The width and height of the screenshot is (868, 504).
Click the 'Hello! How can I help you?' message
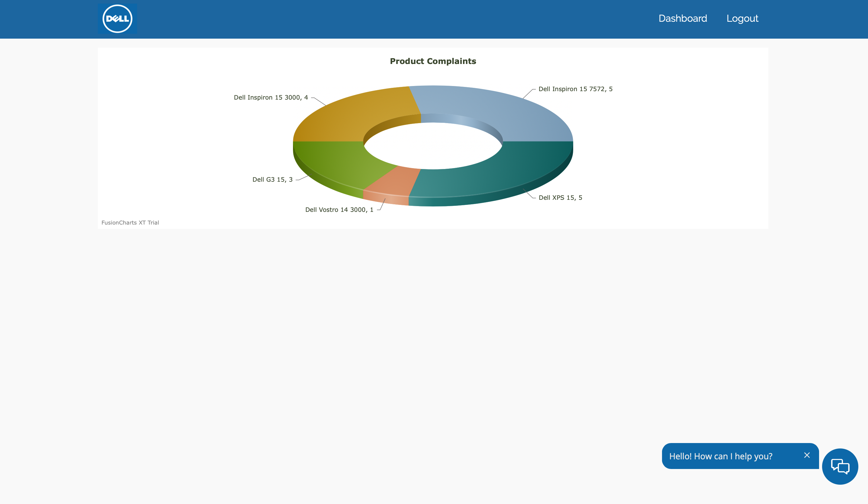721,456
